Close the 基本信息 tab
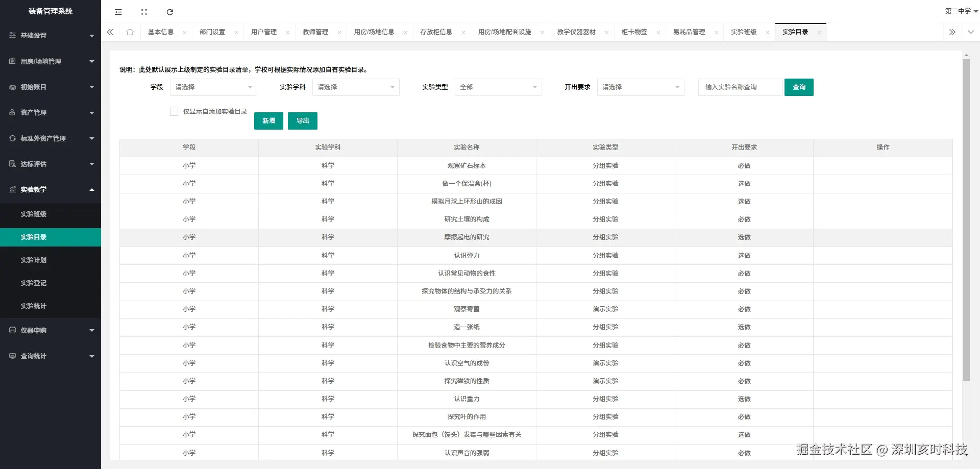 [x=185, y=32]
